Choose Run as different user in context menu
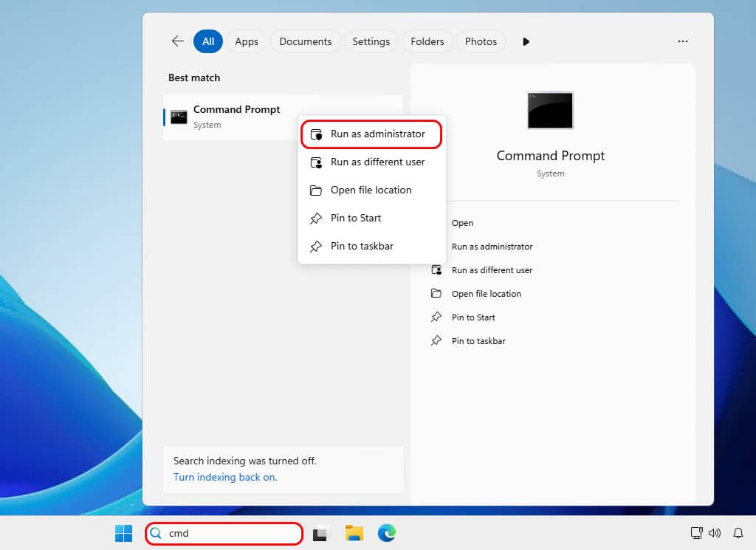 [371, 162]
